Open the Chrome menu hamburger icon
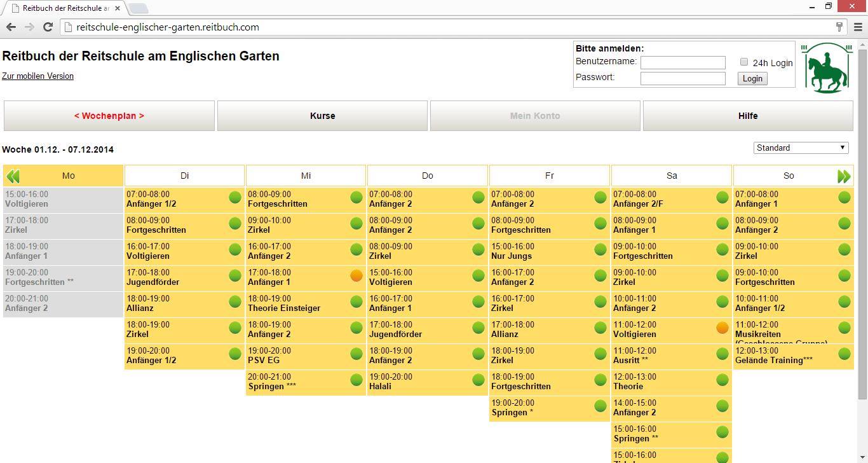This screenshot has height=463, width=868. 858,27
